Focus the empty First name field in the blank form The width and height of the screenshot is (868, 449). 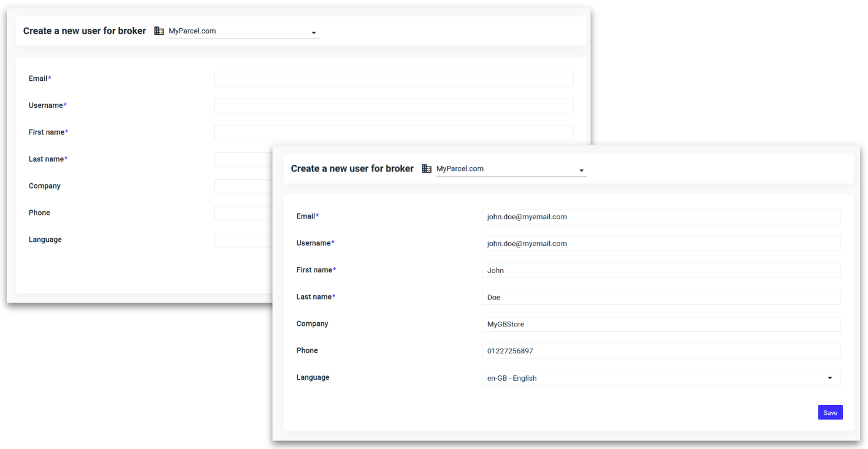coord(393,132)
